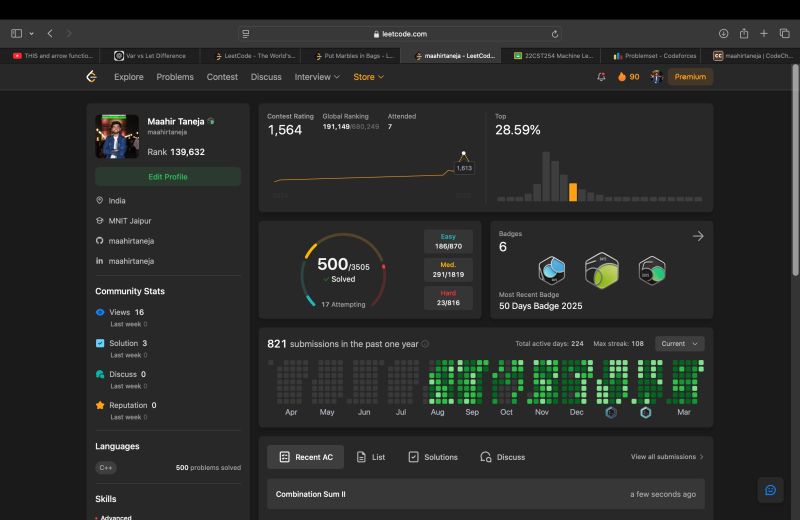Click the GitHub icon beside maahirtaneja
The width and height of the screenshot is (800, 520).
(x=99, y=240)
